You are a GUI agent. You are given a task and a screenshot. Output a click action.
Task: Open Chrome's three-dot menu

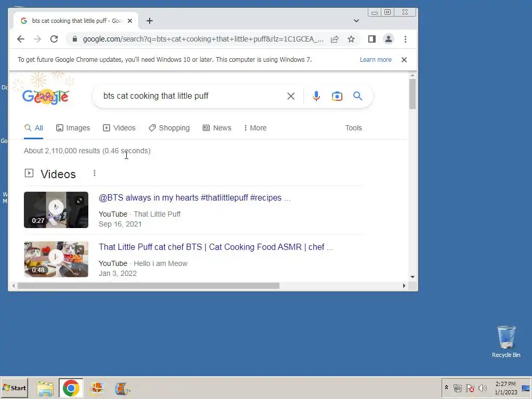[405, 39]
